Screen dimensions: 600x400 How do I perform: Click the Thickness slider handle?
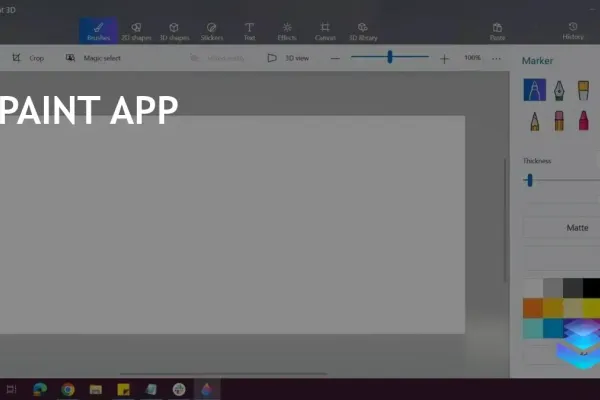point(530,180)
